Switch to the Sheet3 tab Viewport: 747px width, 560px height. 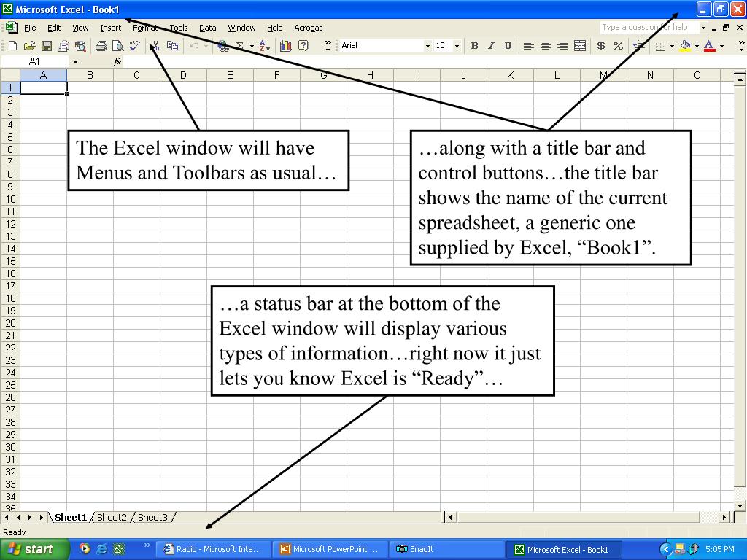coord(153,517)
